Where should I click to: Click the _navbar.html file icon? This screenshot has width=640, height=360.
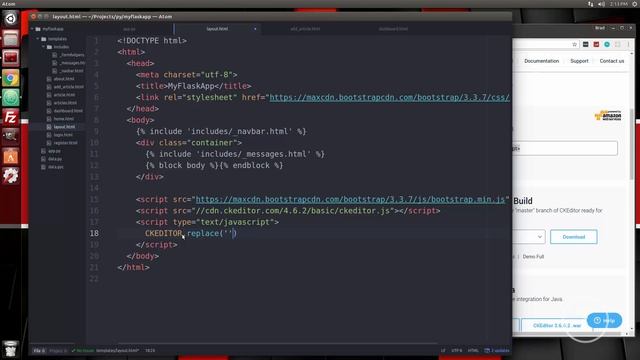point(55,71)
